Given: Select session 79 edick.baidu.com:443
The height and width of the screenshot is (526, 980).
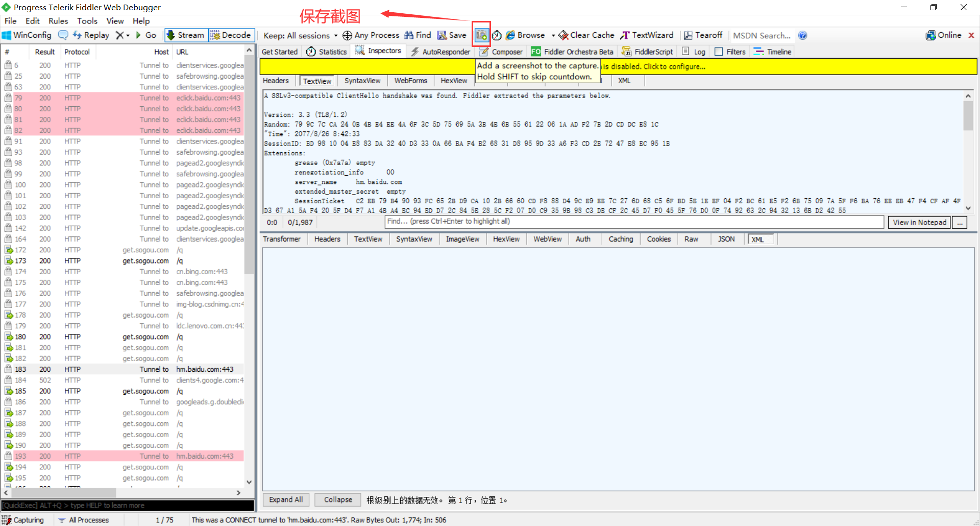Looking at the screenshot, I should point(122,98).
